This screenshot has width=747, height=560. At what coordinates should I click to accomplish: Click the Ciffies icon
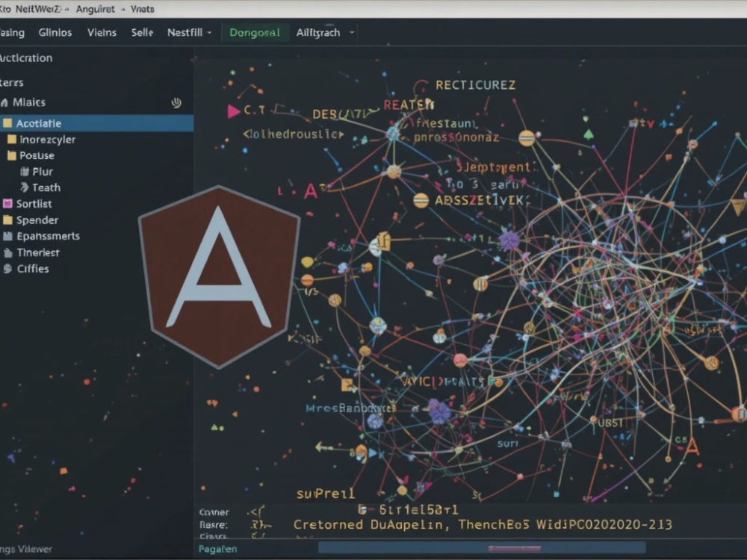click(7, 269)
